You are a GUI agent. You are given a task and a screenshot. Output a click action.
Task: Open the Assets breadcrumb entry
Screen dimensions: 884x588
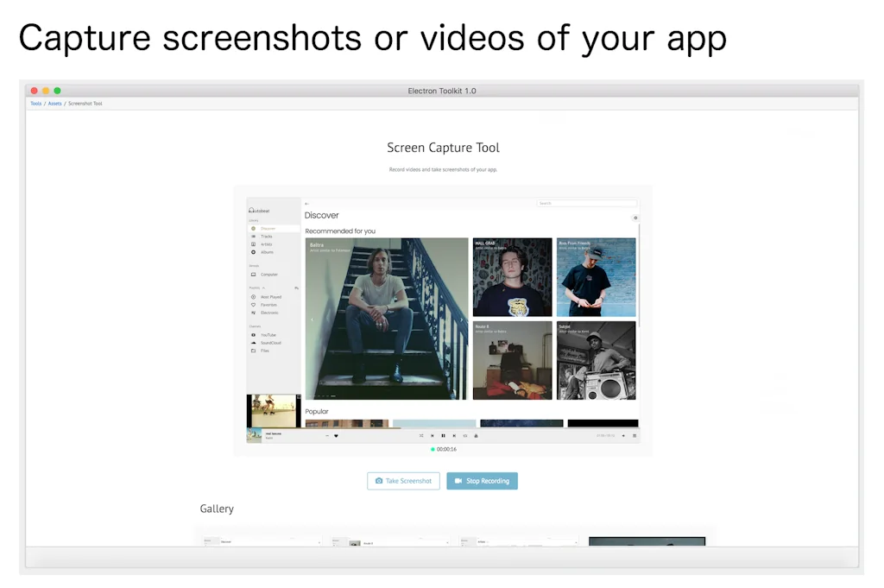tap(54, 103)
